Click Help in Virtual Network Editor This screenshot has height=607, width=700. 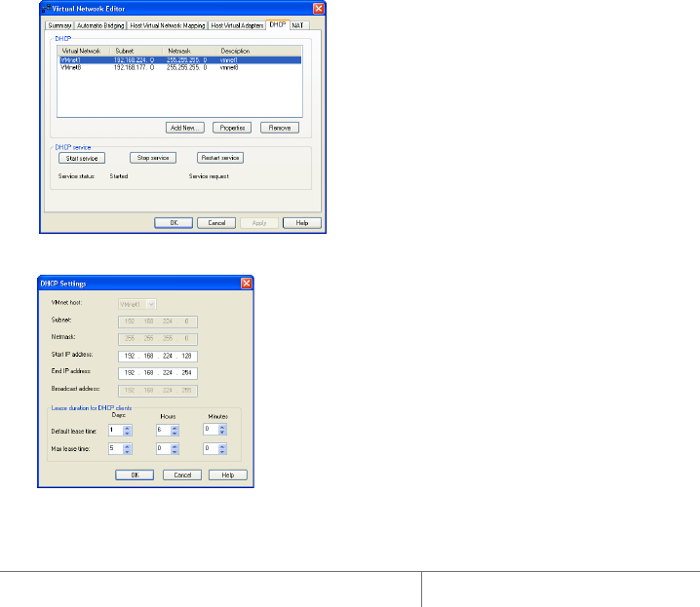tap(302, 222)
